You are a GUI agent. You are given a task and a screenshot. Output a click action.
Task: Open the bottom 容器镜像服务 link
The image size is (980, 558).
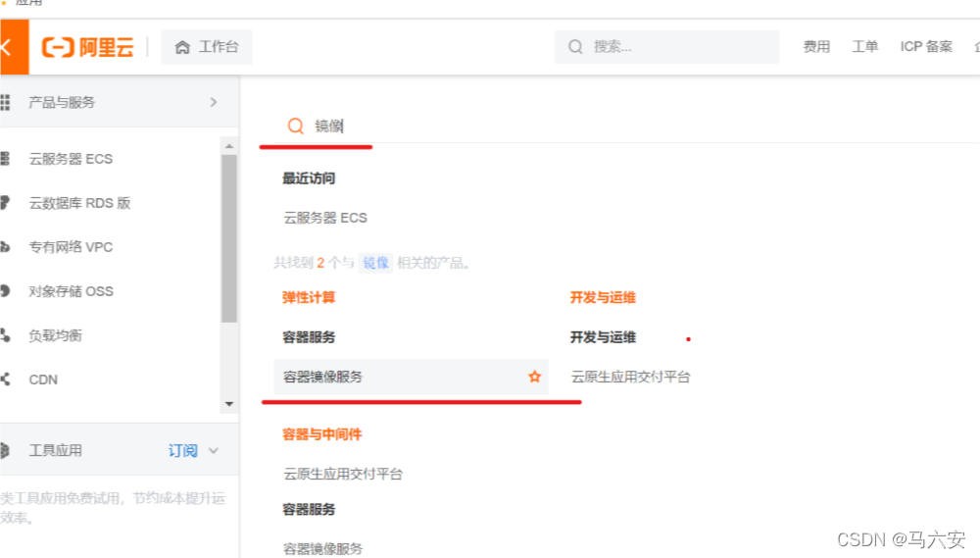[x=323, y=548]
